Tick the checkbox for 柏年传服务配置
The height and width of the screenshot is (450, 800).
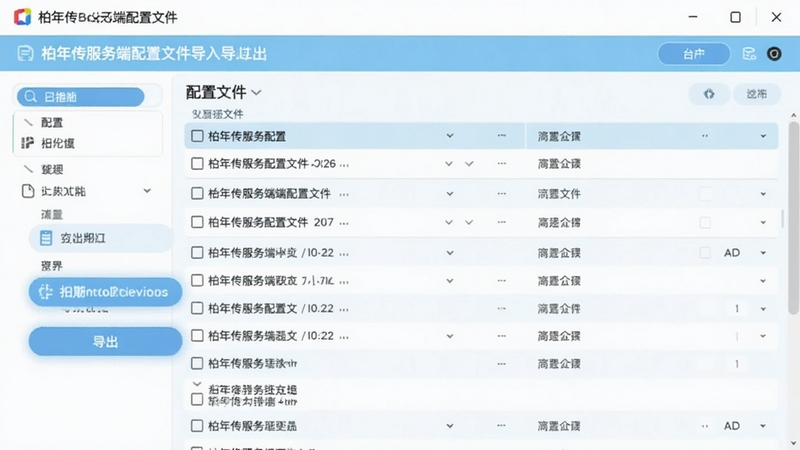pos(197,136)
